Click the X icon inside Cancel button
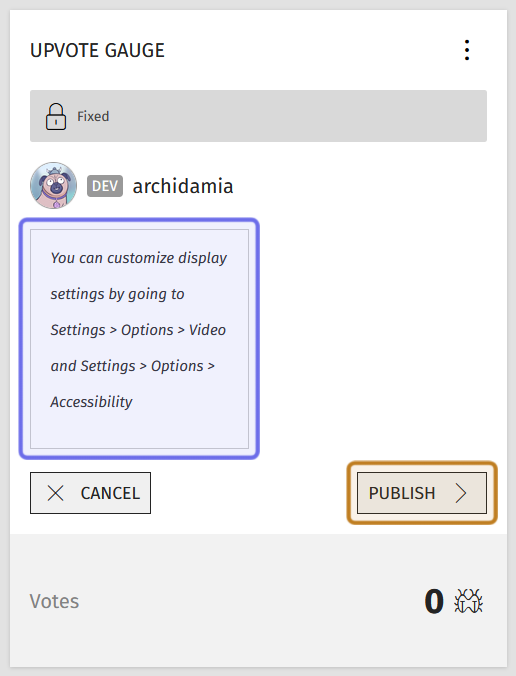Screen dimensions: 516x676 coord(56,493)
